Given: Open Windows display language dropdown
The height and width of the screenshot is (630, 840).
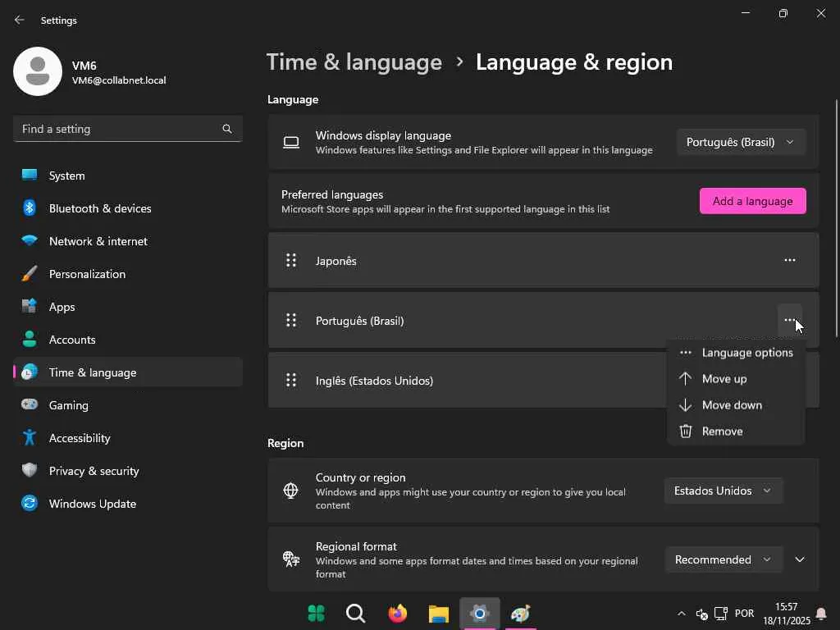Looking at the screenshot, I should tap(740, 142).
